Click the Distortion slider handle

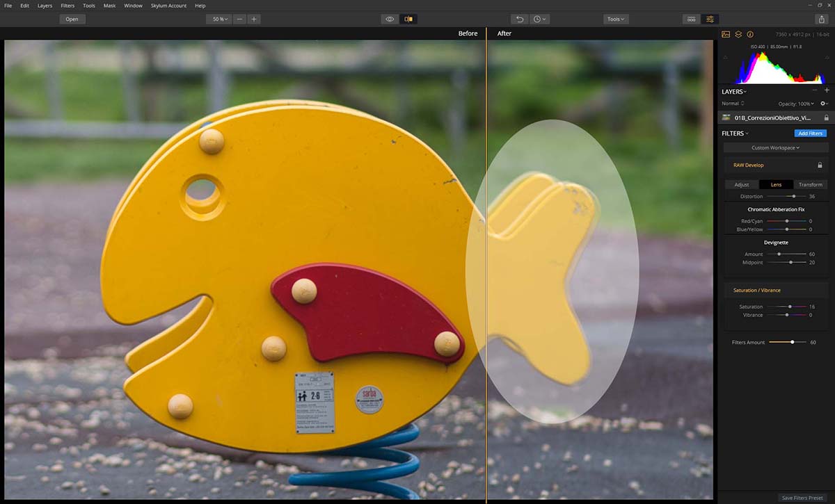[794, 197]
